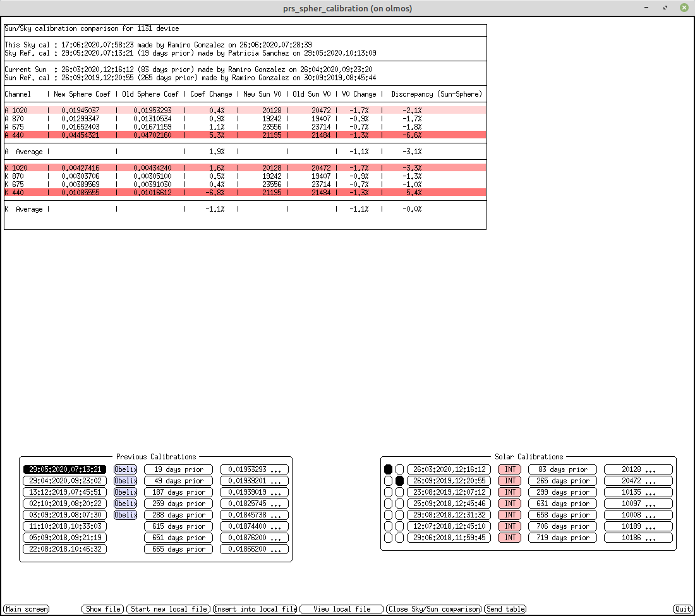Click the 719 days prior button
Image resolution: width=695 pixels, height=616 pixels.
563,538
